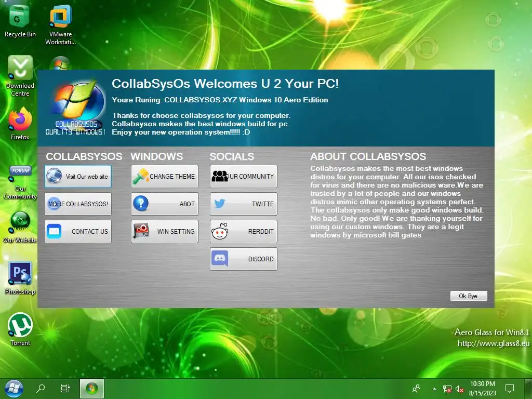Image resolution: width=532 pixels, height=399 pixels.
Task: Open taskbar search magnifier
Action: [41, 389]
